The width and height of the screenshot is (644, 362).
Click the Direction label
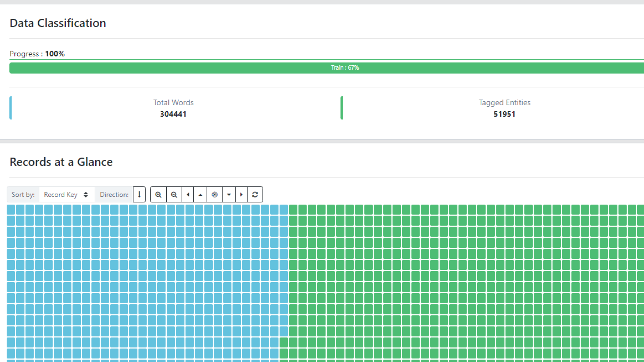(114, 195)
